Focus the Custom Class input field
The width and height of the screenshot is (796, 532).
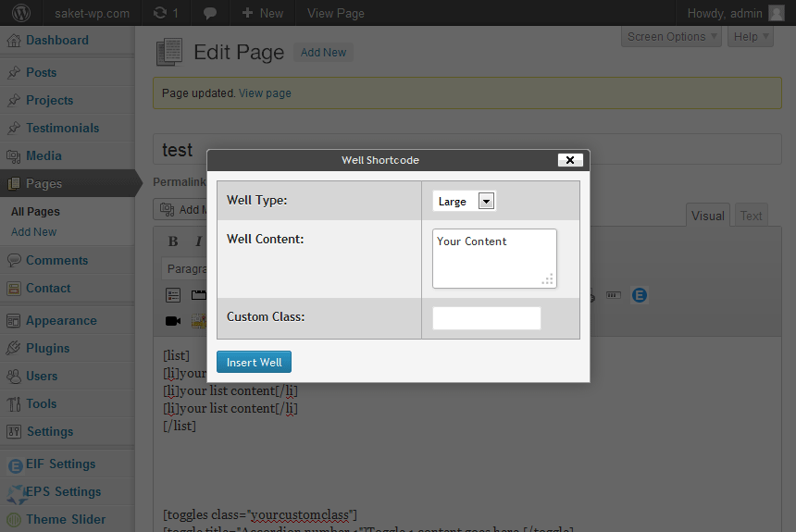point(486,318)
